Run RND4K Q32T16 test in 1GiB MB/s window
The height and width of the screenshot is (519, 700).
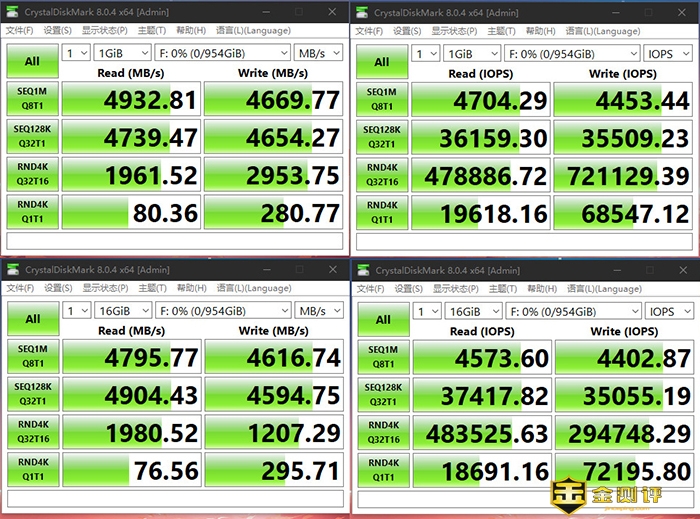[33, 174]
